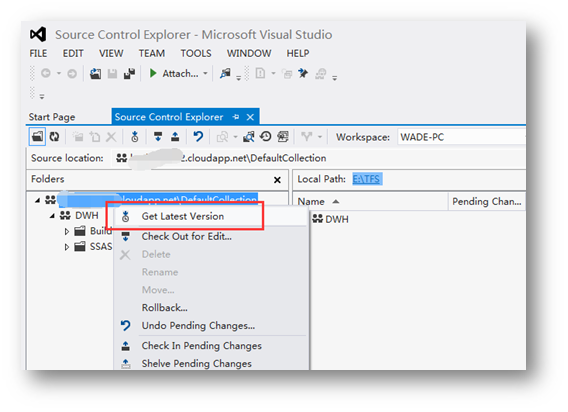Click the green Attach start arrow

153,74
